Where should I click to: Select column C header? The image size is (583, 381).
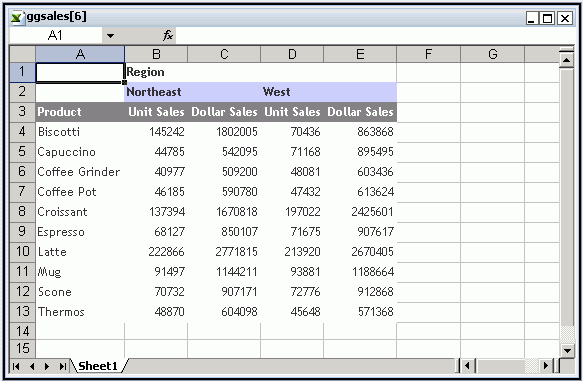(x=224, y=54)
